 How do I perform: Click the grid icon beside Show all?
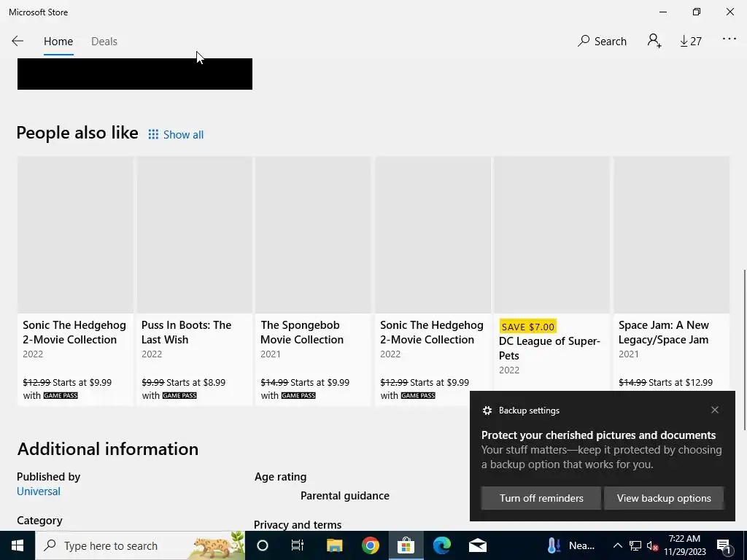click(x=153, y=134)
